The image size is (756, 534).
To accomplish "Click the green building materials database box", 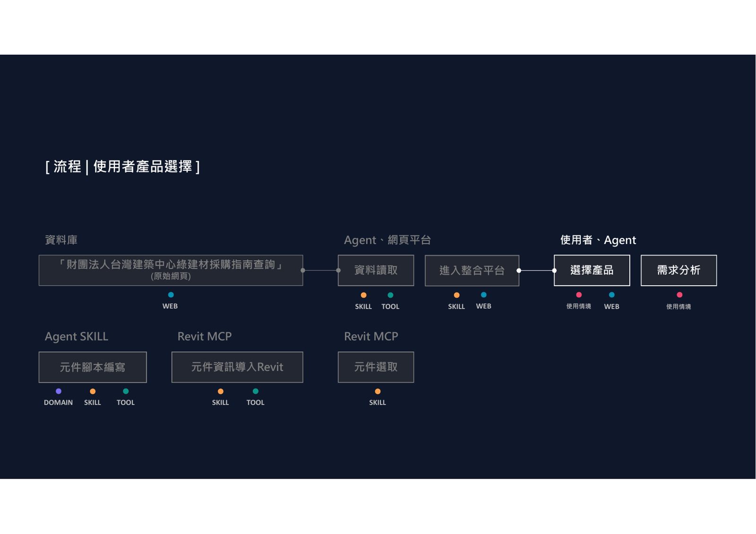I will click(171, 271).
